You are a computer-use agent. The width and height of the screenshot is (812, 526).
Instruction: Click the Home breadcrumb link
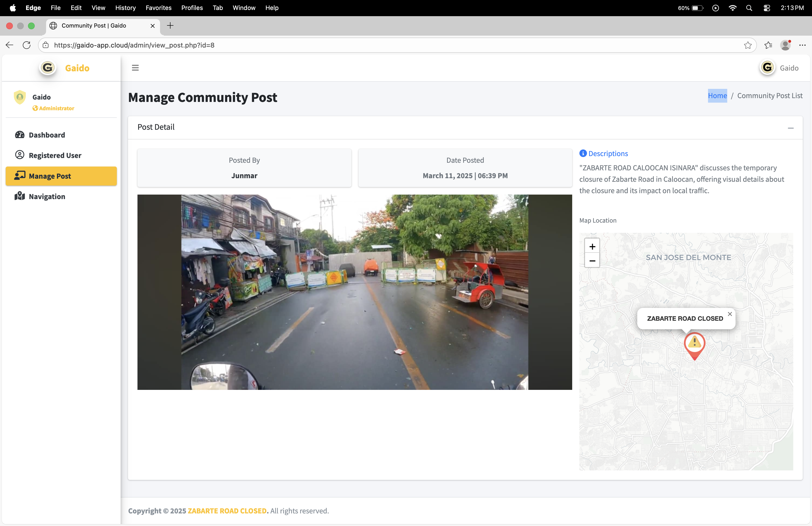point(717,96)
